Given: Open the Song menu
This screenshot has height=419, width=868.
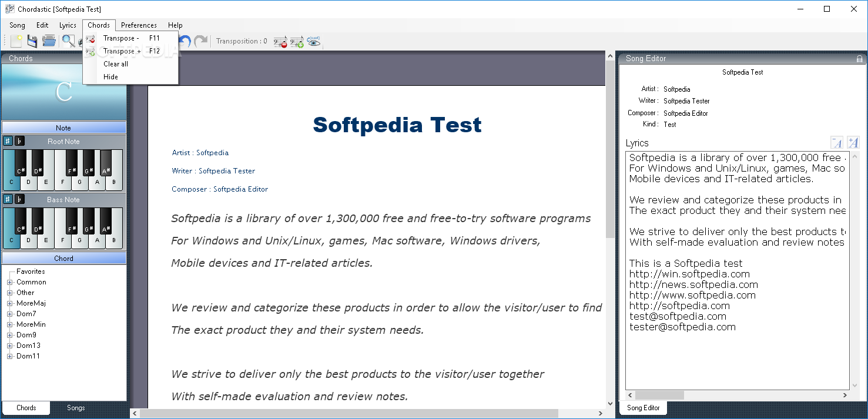Looking at the screenshot, I should tap(17, 25).
